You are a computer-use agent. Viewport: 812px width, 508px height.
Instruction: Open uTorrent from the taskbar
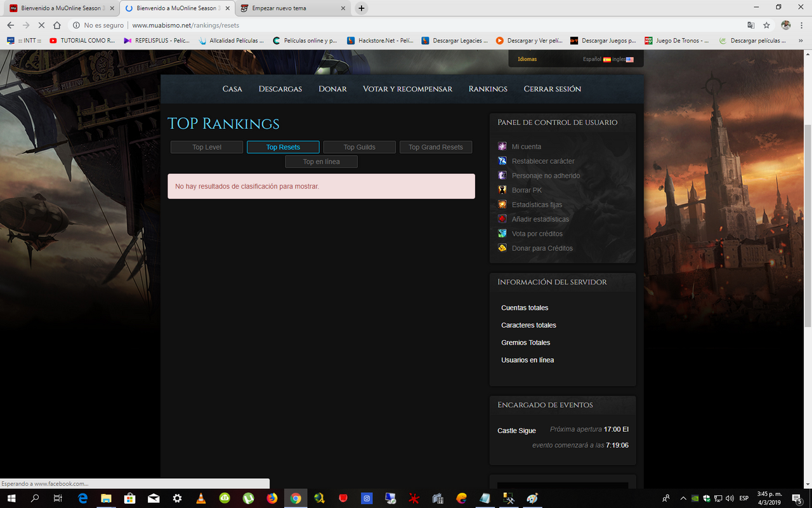[x=248, y=498]
